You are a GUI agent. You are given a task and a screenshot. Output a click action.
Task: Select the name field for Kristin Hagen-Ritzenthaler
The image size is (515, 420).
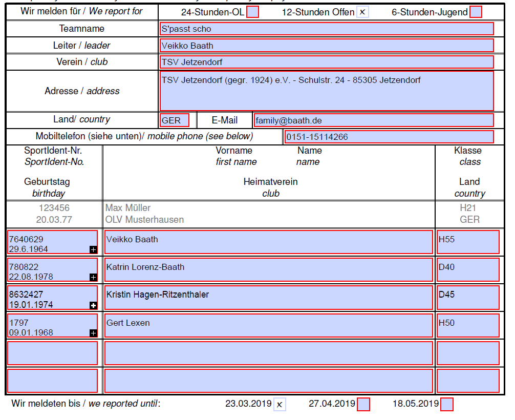click(268, 298)
